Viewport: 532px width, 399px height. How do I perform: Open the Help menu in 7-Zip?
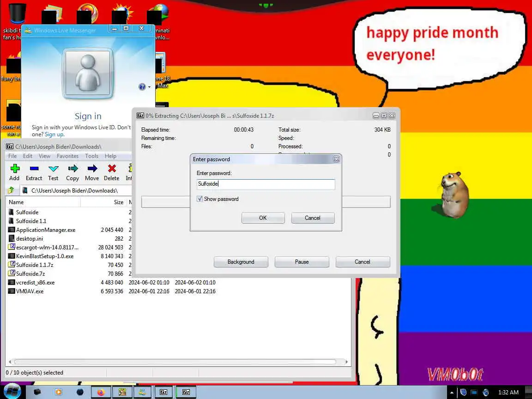pyautogui.click(x=111, y=156)
